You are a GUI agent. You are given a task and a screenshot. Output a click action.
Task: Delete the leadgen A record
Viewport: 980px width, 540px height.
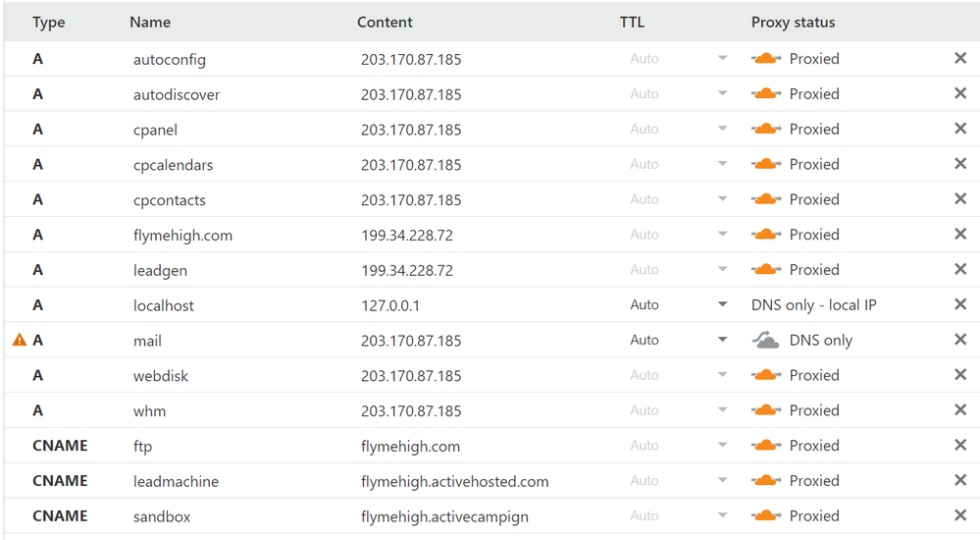960,270
